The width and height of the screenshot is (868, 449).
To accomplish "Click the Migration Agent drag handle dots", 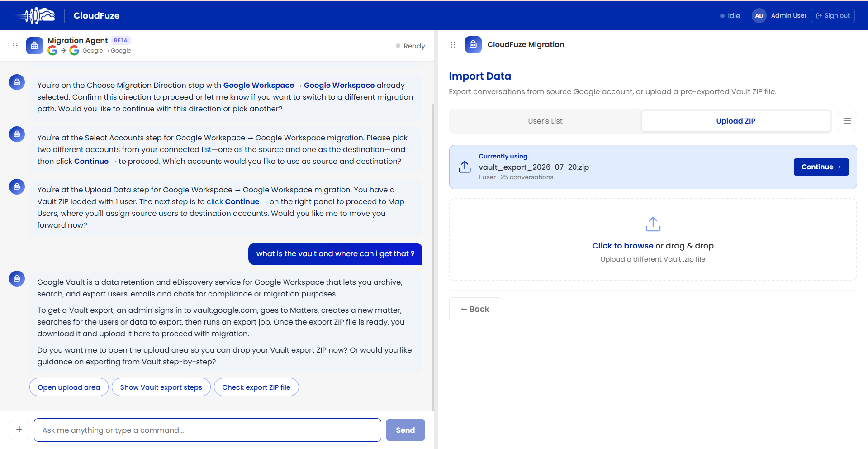I will (x=15, y=46).
